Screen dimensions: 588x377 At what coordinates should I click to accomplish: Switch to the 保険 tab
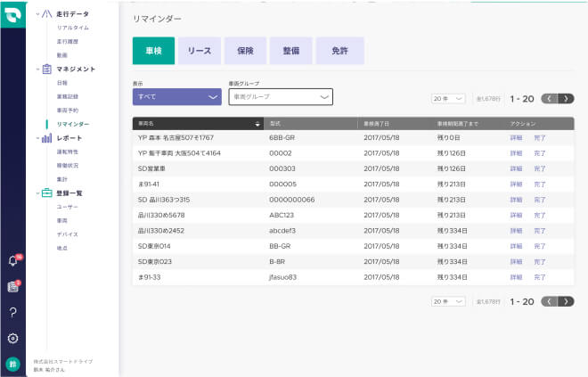point(245,51)
